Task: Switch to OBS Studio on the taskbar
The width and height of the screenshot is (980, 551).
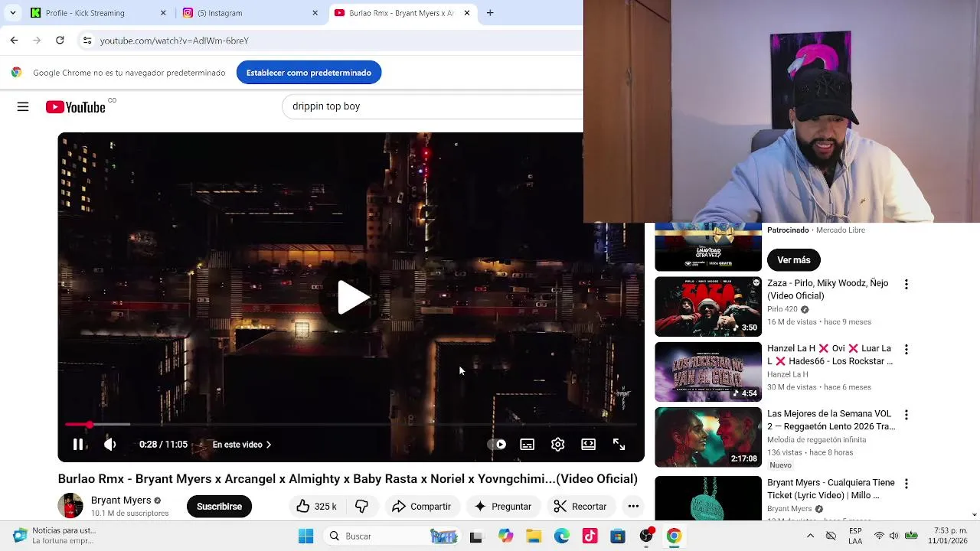Action: click(x=646, y=536)
